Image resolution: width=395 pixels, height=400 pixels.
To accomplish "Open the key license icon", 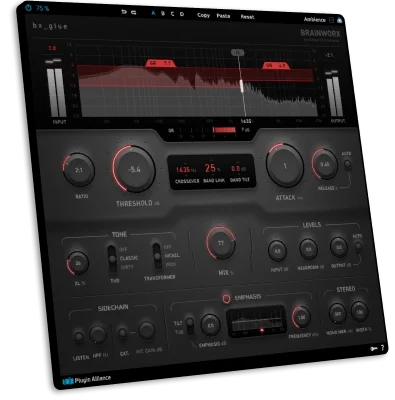I will click(373, 349).
